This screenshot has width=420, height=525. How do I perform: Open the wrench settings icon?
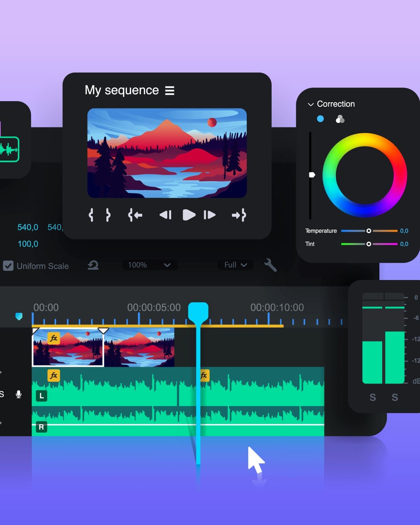click(270, 265)
